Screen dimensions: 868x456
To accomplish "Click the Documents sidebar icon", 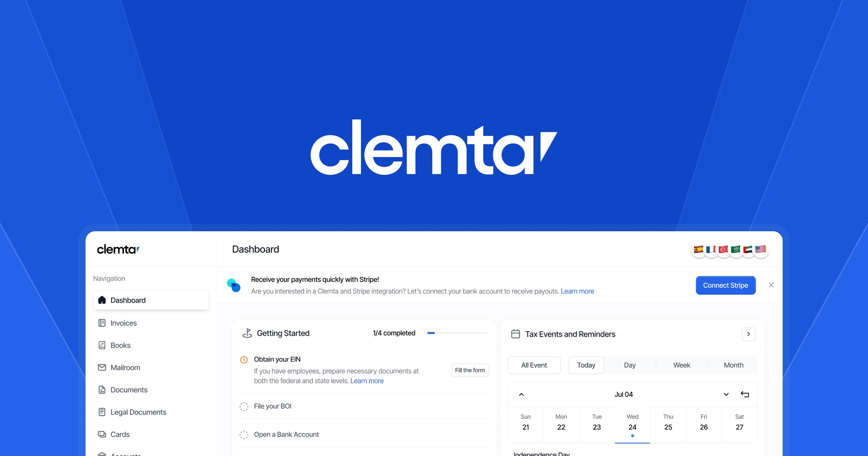I will (x=102, y=389).
